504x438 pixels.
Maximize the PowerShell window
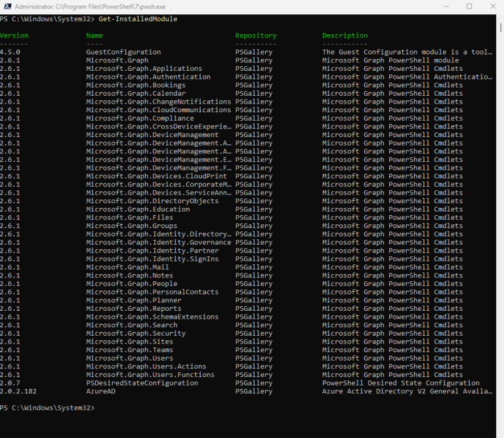[x=469, y=6]
